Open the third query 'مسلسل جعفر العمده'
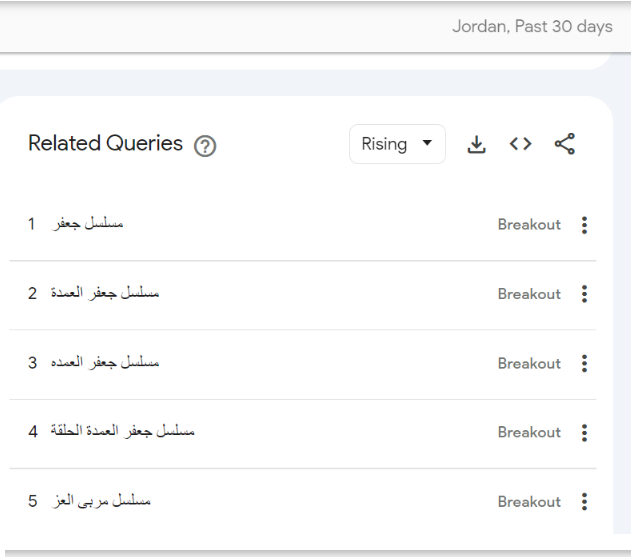The width and height of the screenshot is (631, 557). 108,364
